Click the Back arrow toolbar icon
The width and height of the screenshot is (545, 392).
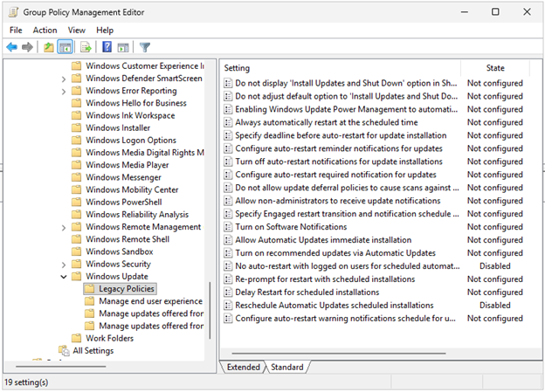pos(11,47)
